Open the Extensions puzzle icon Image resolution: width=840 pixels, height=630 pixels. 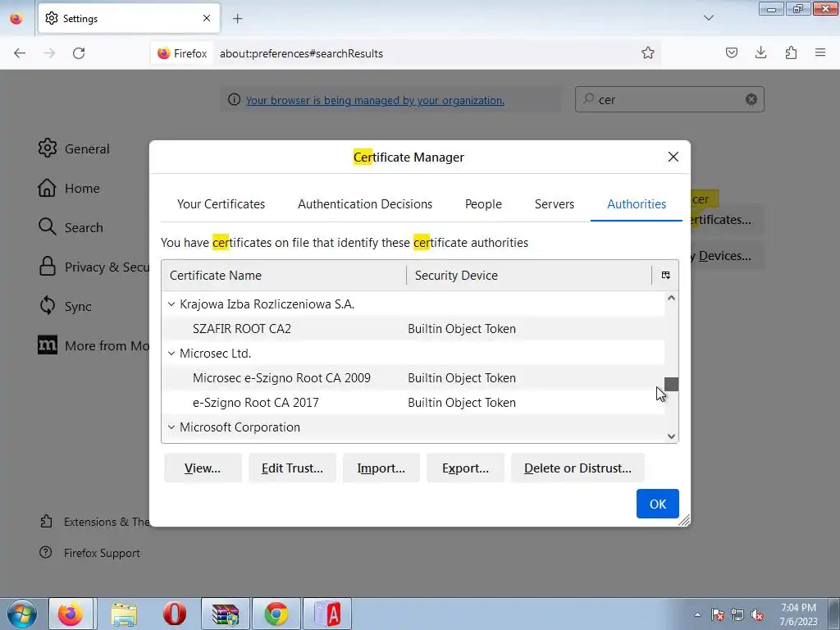[x=791, y=52]
